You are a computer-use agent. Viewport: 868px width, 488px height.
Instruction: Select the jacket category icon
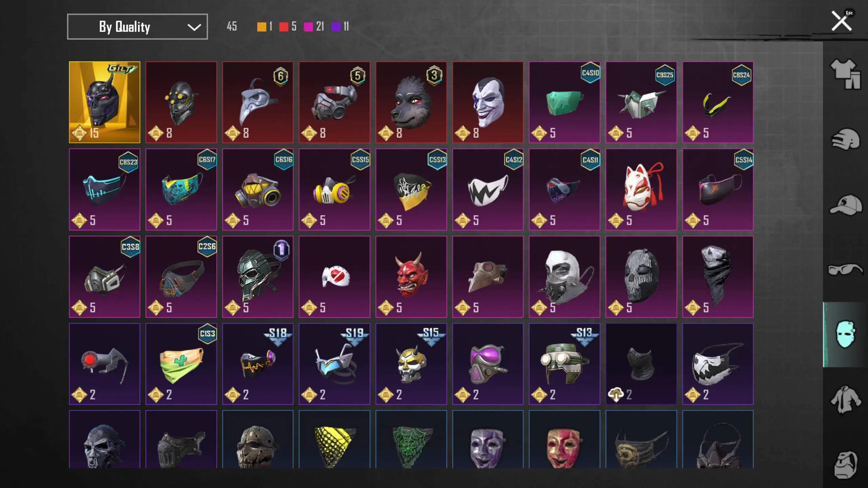click(x=845, y=399)
